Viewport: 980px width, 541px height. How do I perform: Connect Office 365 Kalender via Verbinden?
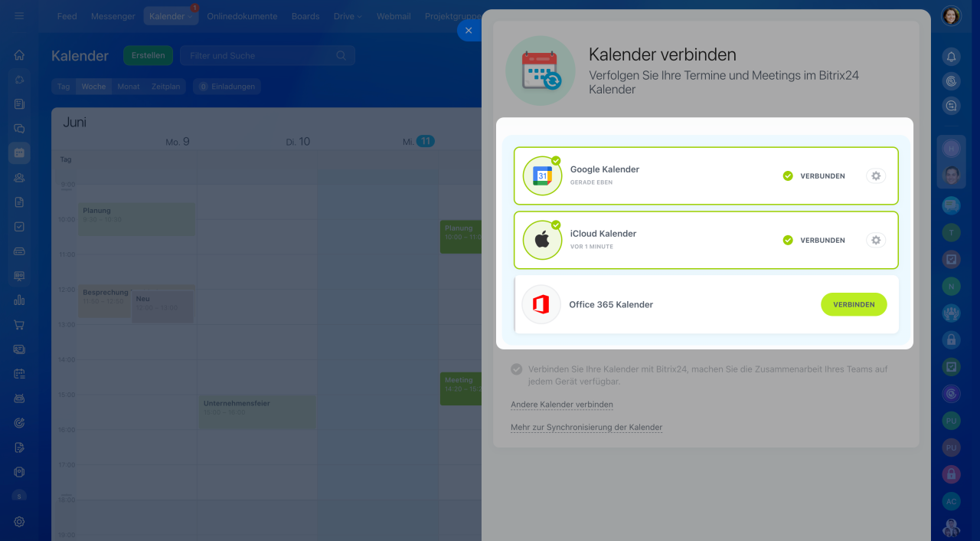854,304
